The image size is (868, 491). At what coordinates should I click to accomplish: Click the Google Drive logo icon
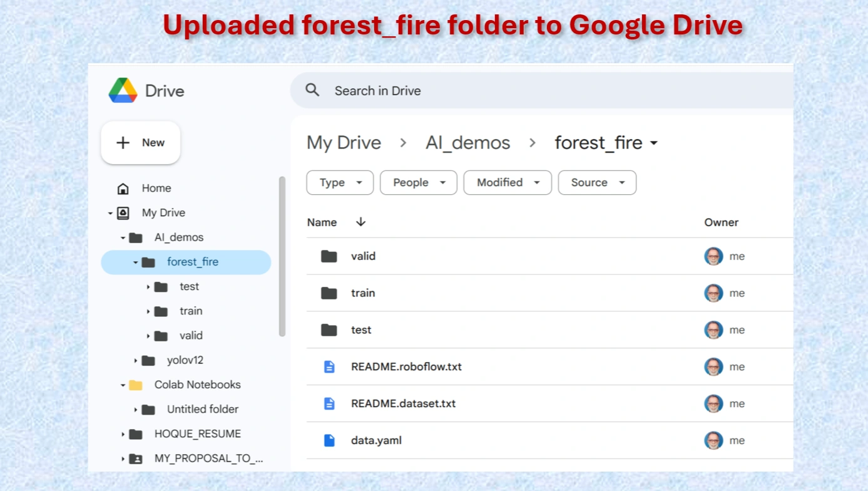[123, 91]
